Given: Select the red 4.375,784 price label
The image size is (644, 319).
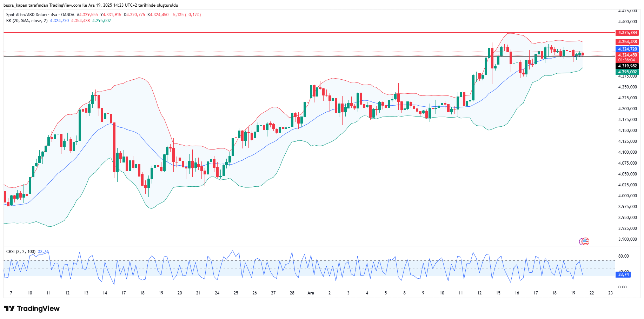Looking at the screenshot, I should pyautogui.click(x=628, y=33).
